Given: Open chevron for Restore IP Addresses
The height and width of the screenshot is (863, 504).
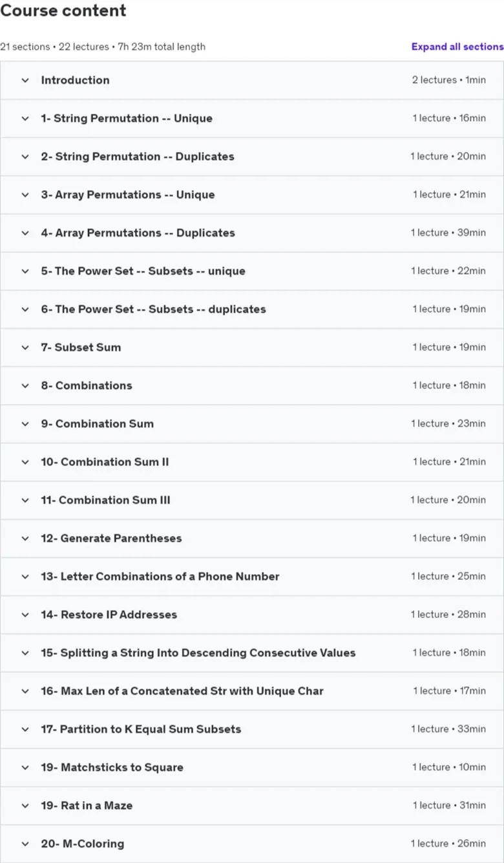Looking at the screenshot, I should 25,614.
